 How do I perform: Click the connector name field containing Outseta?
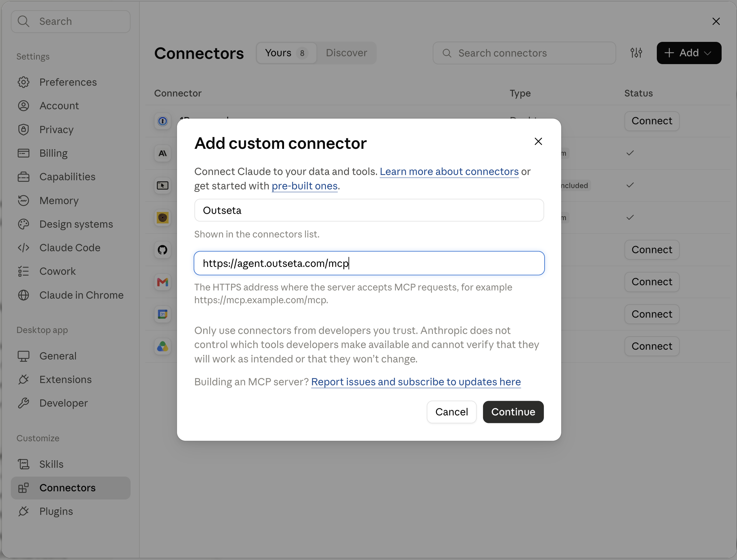pos(369,210)
